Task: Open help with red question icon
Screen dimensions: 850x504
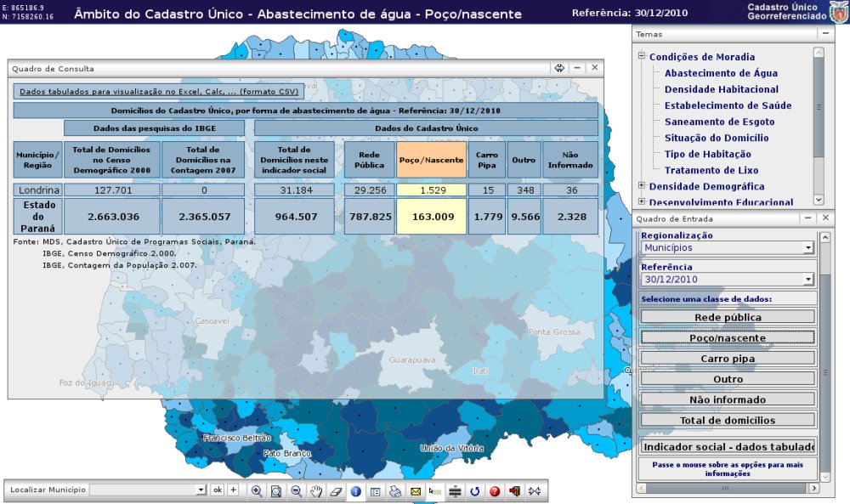Action: (x=494, y=490)
